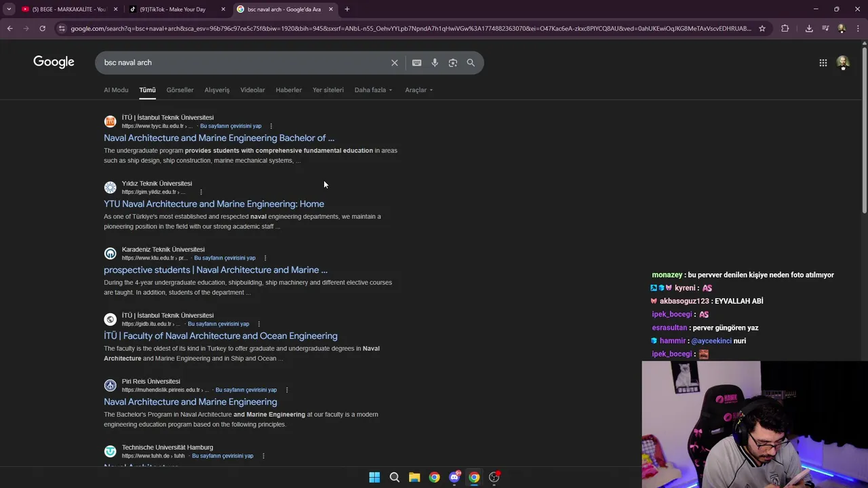Expand the Araçlar tools dropdown
The width and height of the screenshot is (868, 488).
pyautogui.click(x=418, y=90)
